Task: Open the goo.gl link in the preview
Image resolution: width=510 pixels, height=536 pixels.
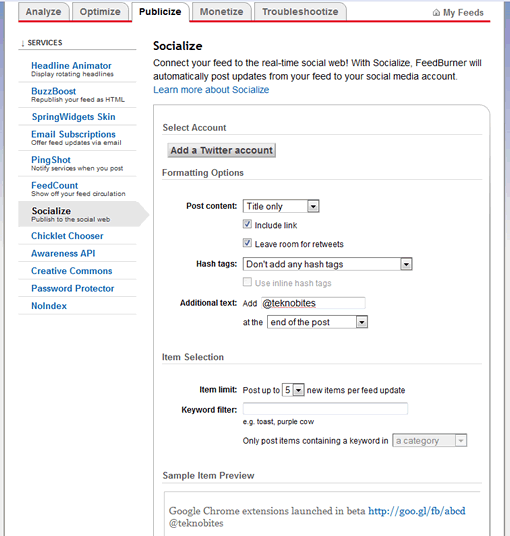Action: (x=417, y=511)
